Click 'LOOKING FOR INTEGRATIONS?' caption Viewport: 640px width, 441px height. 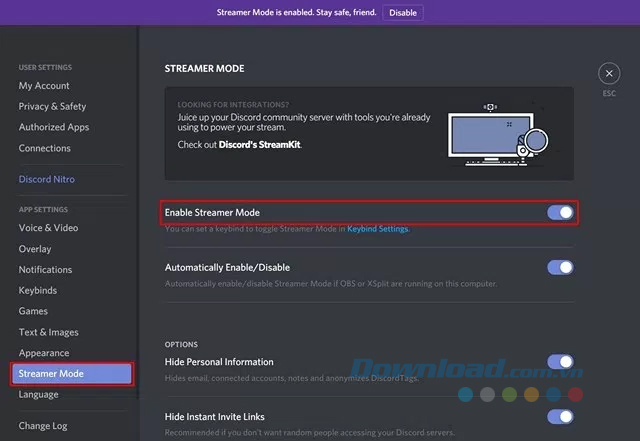(233, 105)
